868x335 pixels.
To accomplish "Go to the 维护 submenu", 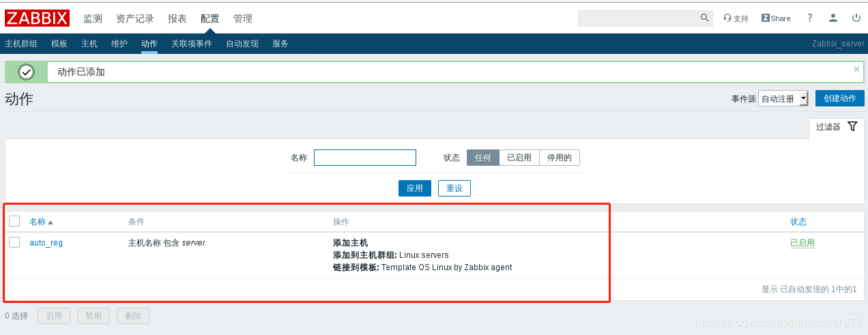I will pos(119,44).
